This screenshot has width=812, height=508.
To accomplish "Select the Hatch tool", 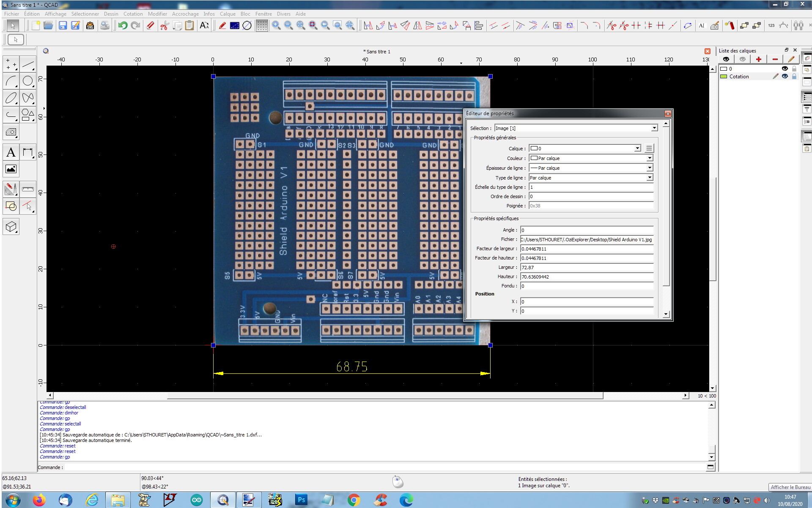I will click(x=11, y=132).
